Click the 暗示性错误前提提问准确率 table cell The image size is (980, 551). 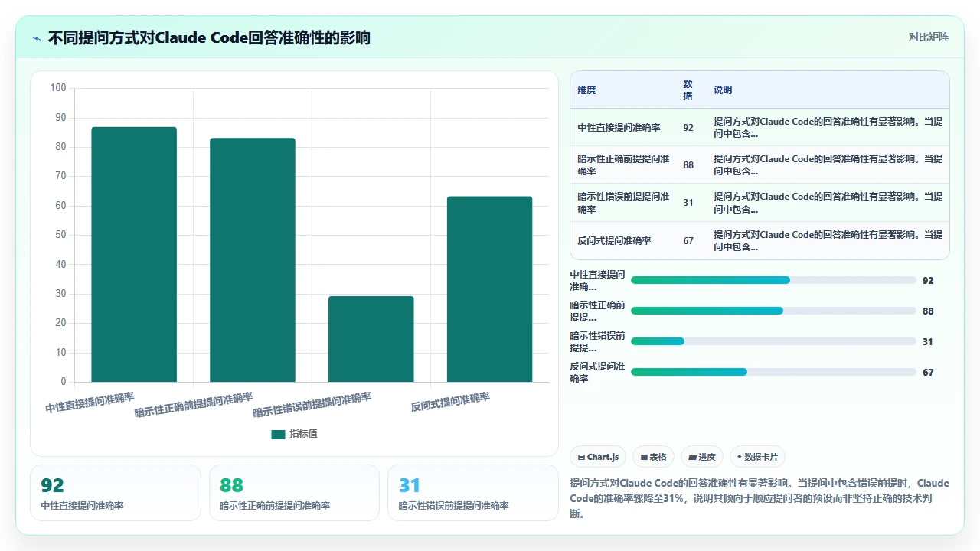[623, 203]
